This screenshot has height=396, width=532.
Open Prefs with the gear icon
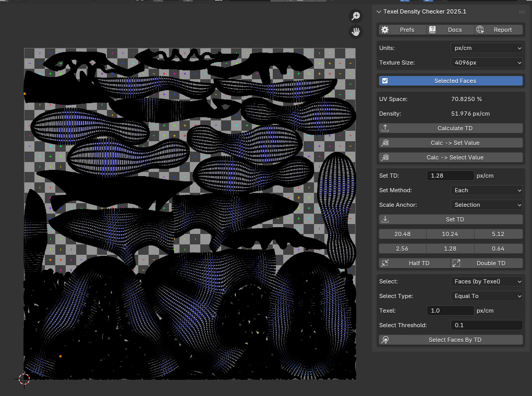coord(385,30)
